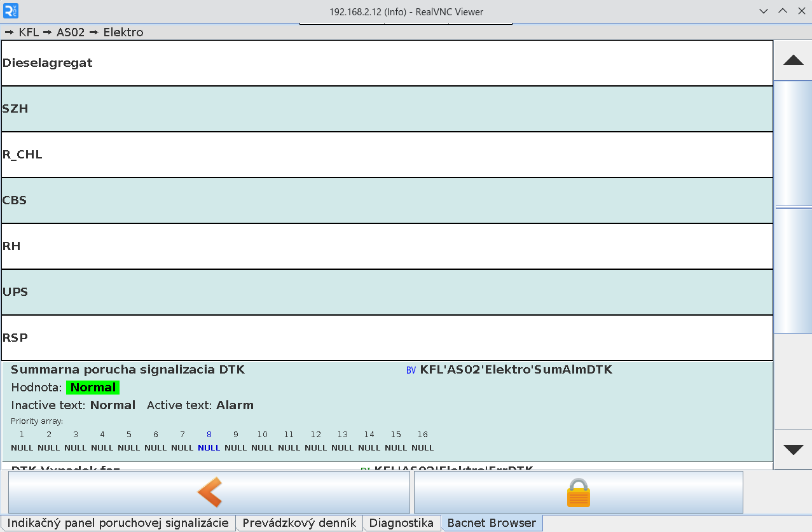Open the Dieselagregat folder row
Screen dimensions: 812x532
(387, 63)
